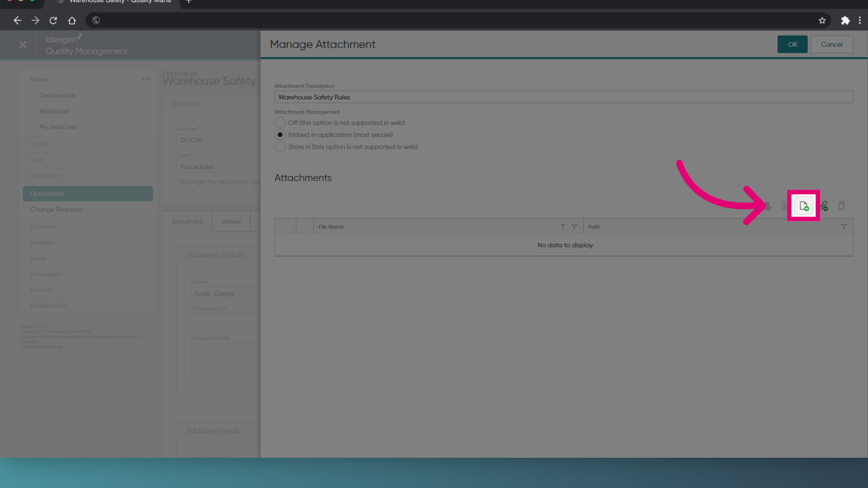Viewport: 868px width, 488px height.
Task: Expand the Audit sidebar section
Action: click(88, 160)
